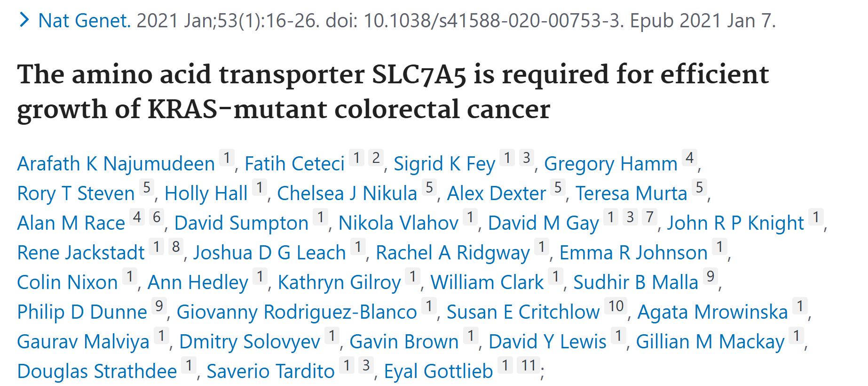This screenshot has height=386, width=868.
Task: Click affiliation 11 after Eyal Gottlieb
Action: click(528, 365)
